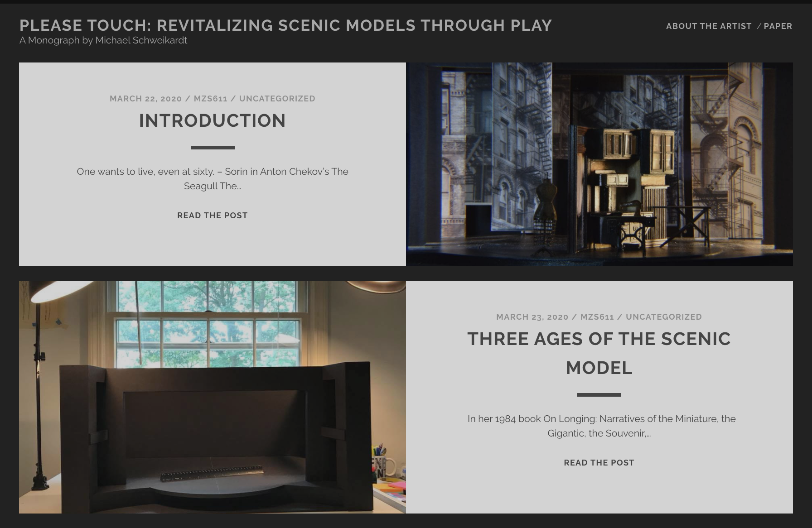Click the March 23, 2020 date link
Screen dimensions: 812x528
[532, 317]
